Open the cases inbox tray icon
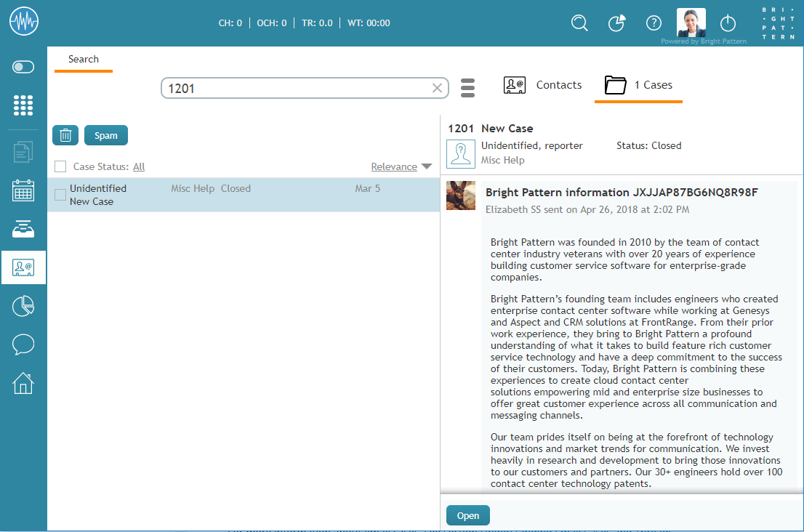 (x=23, y=229)
